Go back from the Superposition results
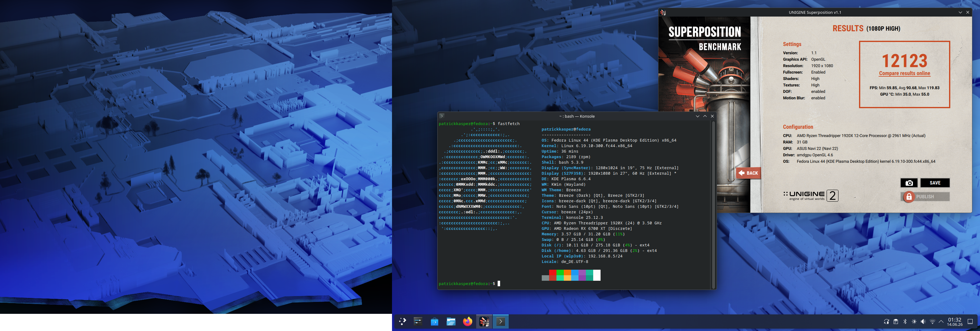This screenshot has width=980, height=331. point(748,173)
